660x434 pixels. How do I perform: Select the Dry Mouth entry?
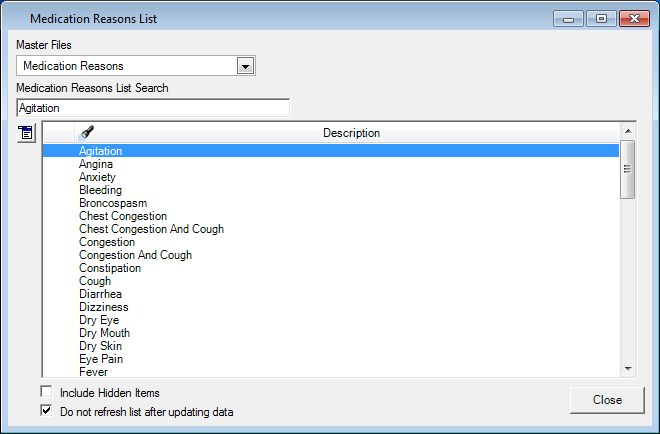pos(104,333)
